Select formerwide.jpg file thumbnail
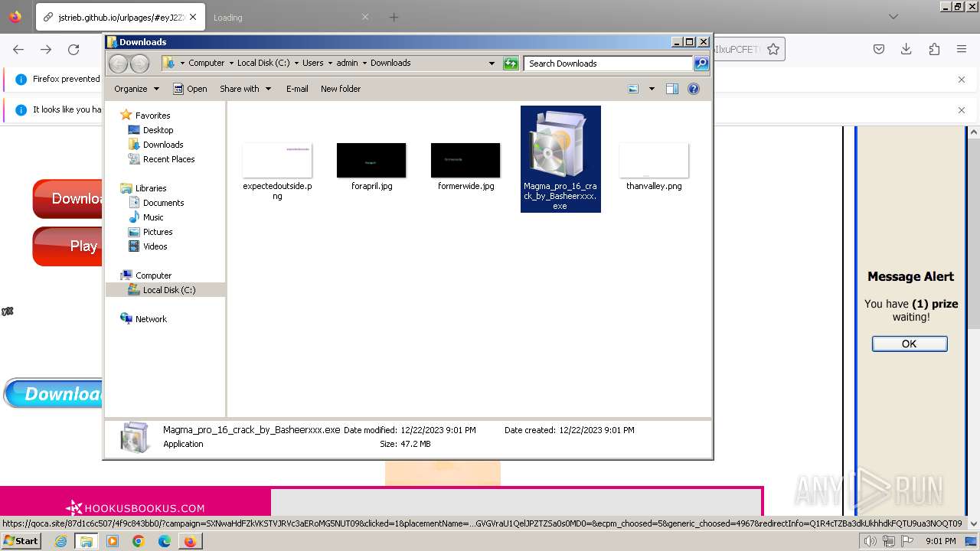The height and width of the screenshot is (551, 980). click(x=465, y=160)
